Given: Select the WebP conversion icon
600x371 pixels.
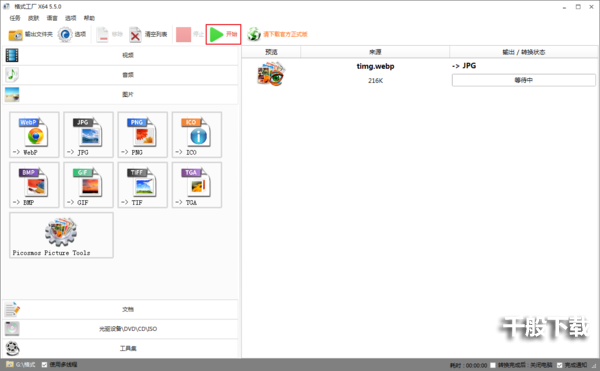Looking at the screenshot, I should (x=34, y=135).
